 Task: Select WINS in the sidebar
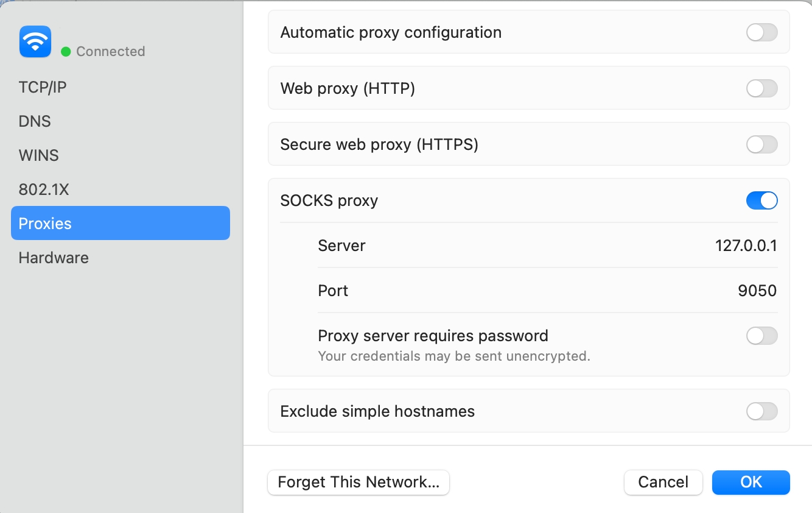(x=39, y=155)
